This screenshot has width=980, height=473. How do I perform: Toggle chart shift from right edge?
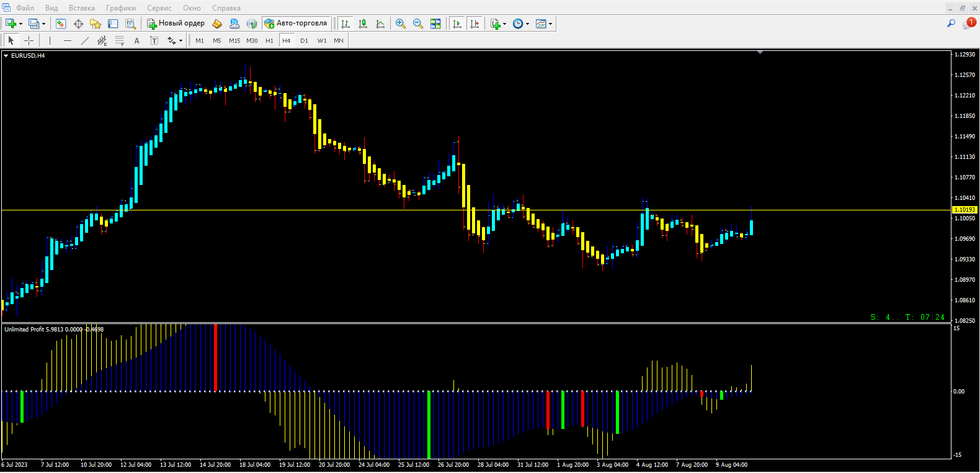474,24
